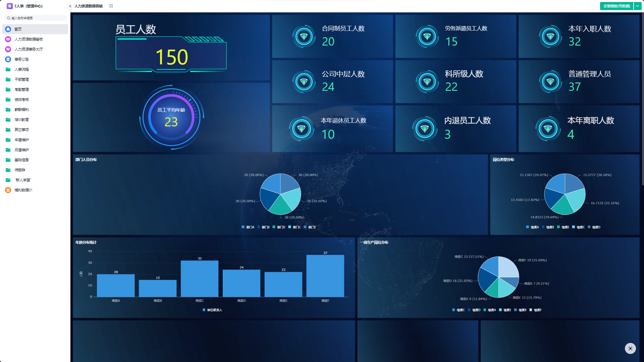Click the 事务公告 document icon

[x=8, y=59]
